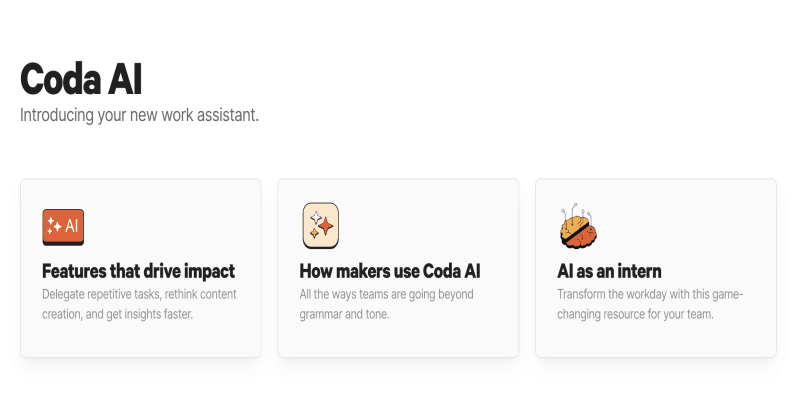Image resolution: width=800 pixels, height=420 pixels.
Task: Open the "Features that drive impact" title
Action: tap(138, 271)
